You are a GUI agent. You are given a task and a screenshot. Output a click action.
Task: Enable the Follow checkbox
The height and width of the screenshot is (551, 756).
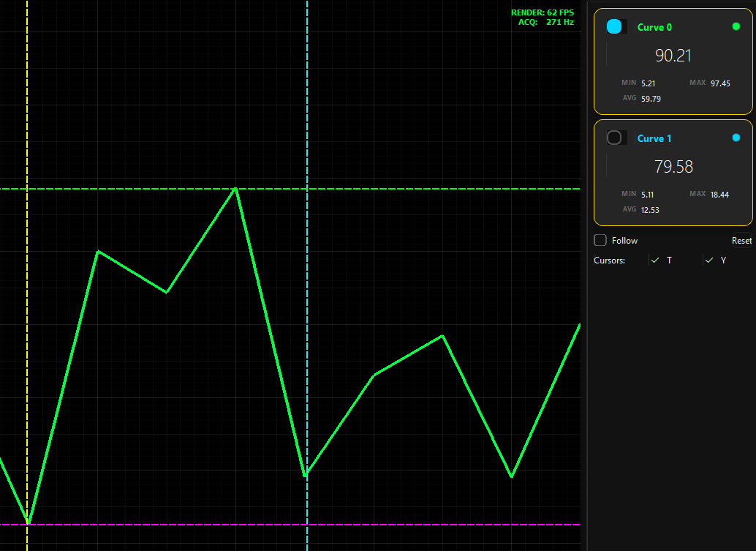[x=600, y=241]
